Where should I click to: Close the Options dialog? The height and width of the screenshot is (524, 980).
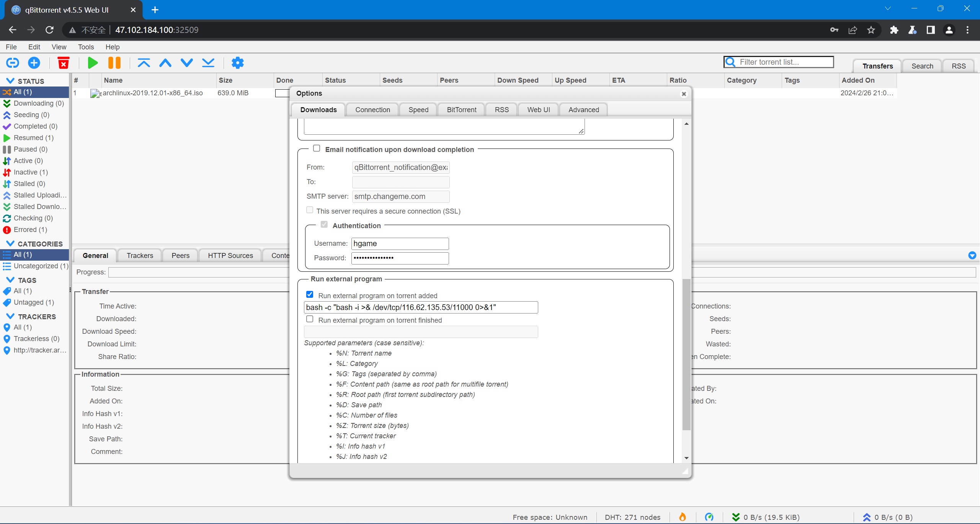point(684,94)
